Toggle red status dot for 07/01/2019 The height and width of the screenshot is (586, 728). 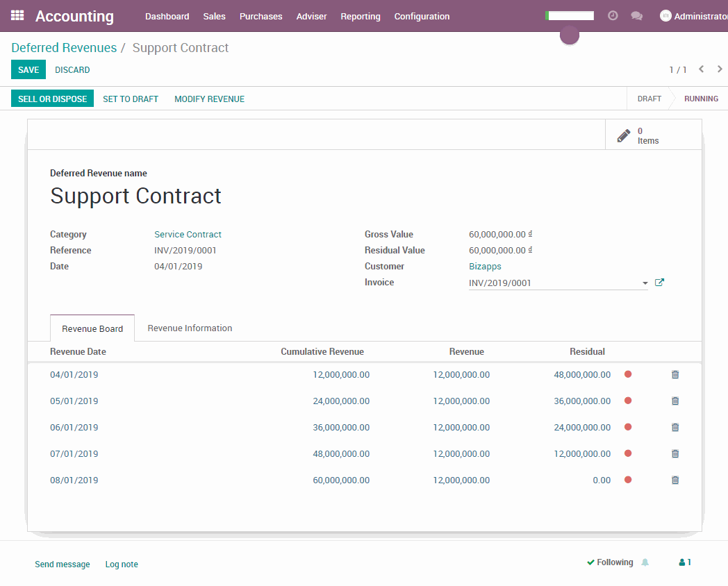point(628,453)
